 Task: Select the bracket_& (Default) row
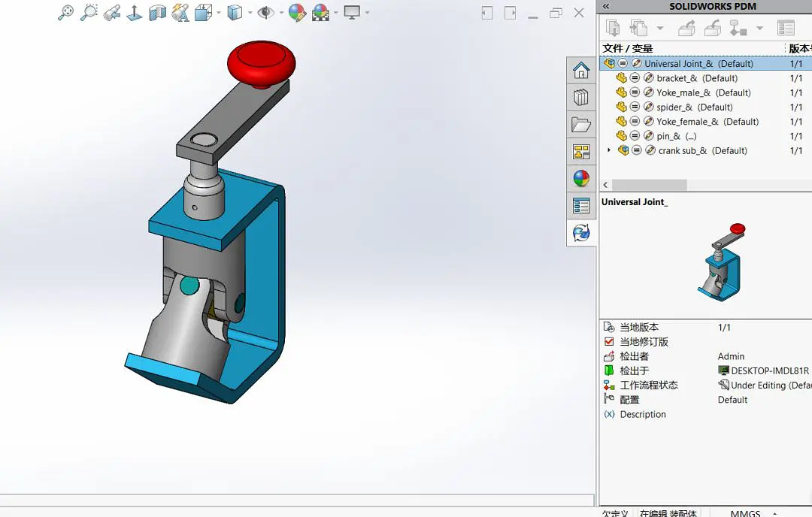tap(705, 78)
